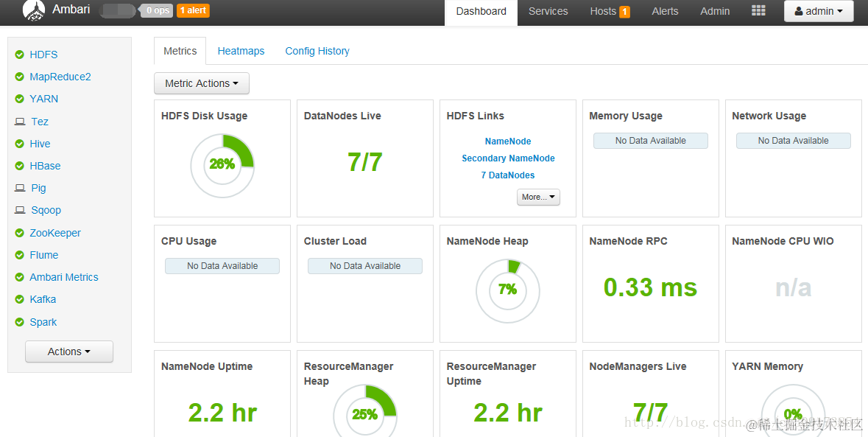The width and height of the screenshot is (868, 437).
Task: Open the Alerts navigation item
Action: [665, 11]
